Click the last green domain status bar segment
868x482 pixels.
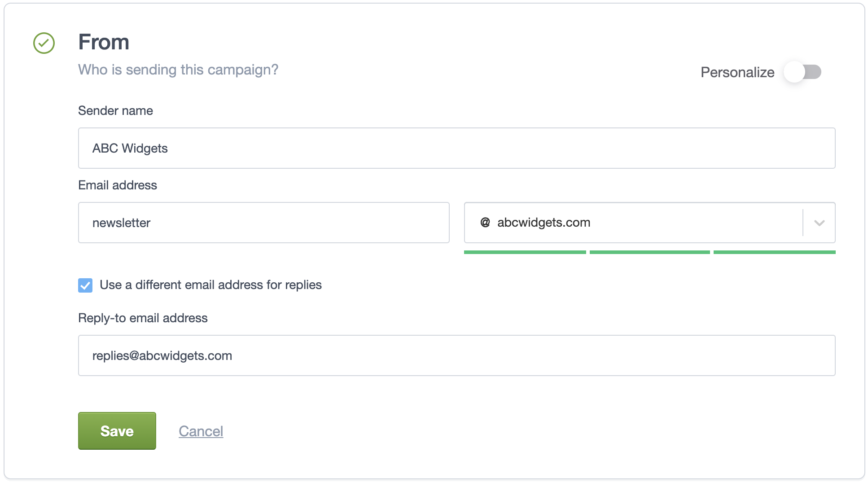pos(774,252)
